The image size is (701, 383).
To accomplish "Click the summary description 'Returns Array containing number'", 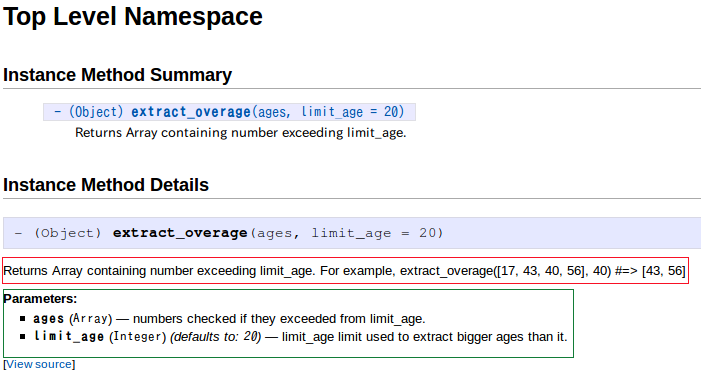I will coord(241,133).
